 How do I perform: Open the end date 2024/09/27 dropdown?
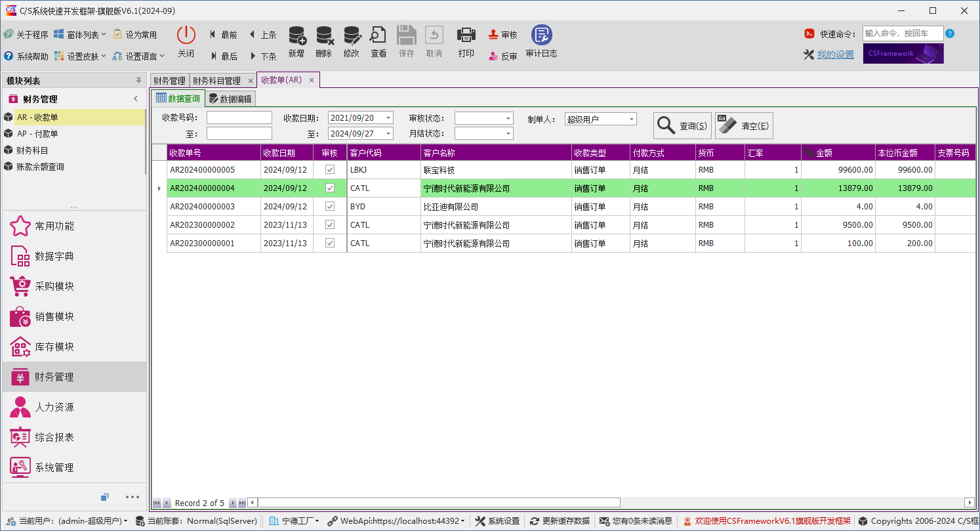[x=388, y=134]
